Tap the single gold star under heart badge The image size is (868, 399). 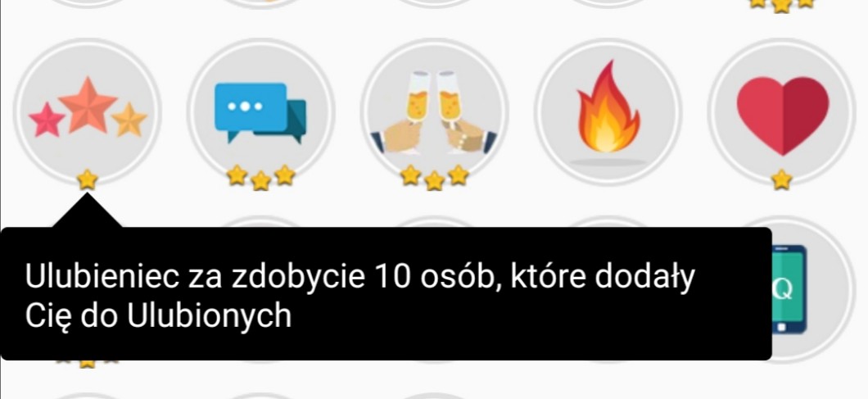[782, 179]
